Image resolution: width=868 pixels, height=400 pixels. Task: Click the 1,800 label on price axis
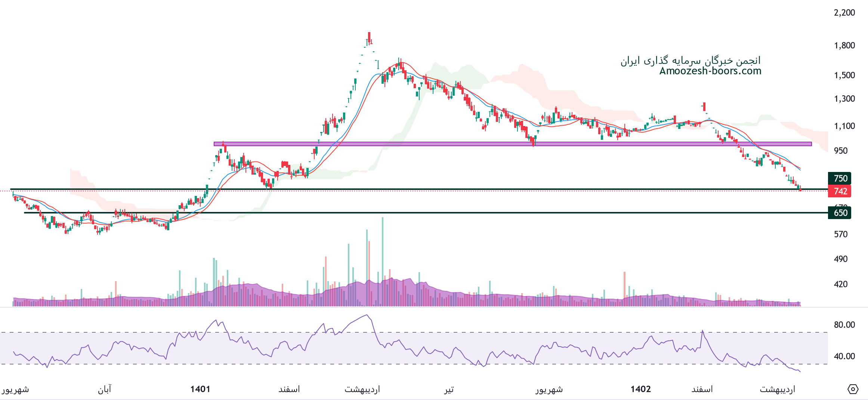[x=844, y=46]
